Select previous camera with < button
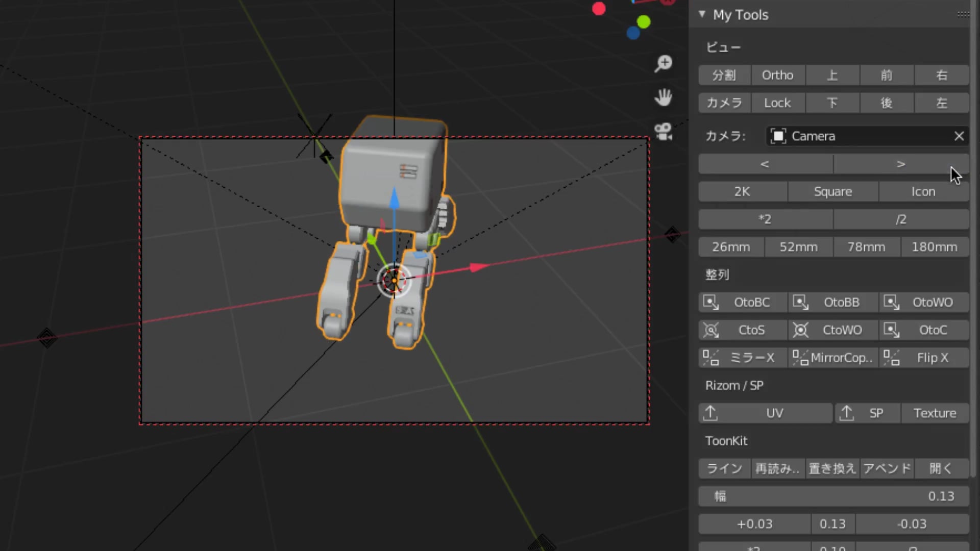 (765, 164)
